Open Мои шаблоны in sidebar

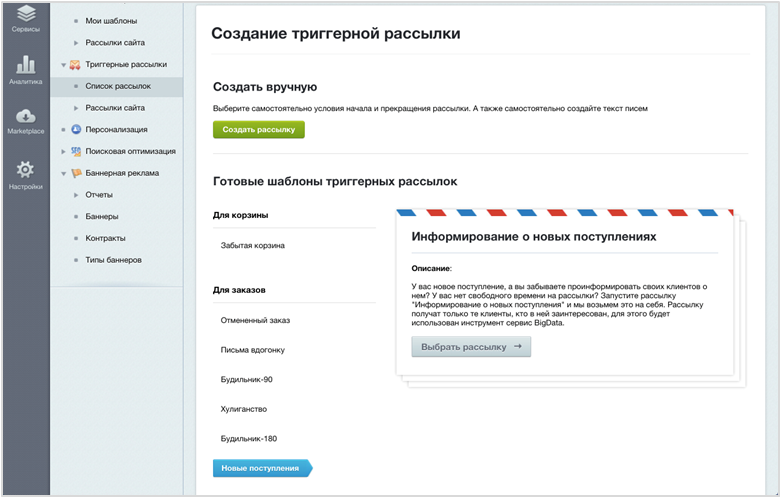[111, 21]
